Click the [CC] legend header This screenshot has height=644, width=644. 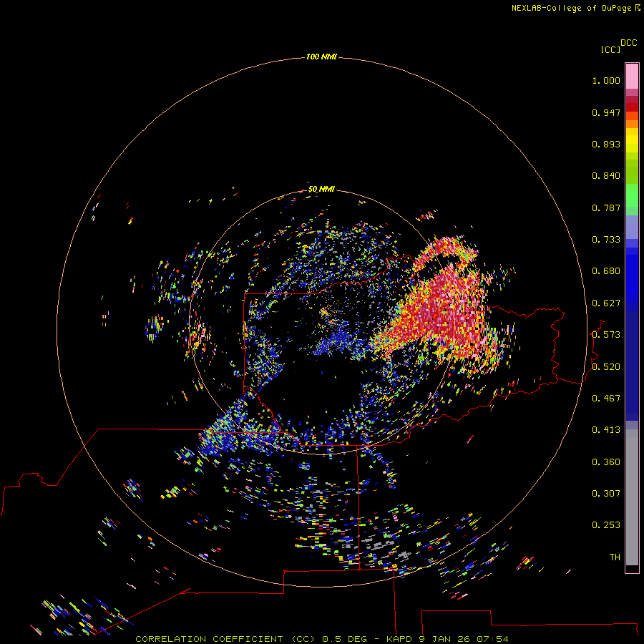610,49
